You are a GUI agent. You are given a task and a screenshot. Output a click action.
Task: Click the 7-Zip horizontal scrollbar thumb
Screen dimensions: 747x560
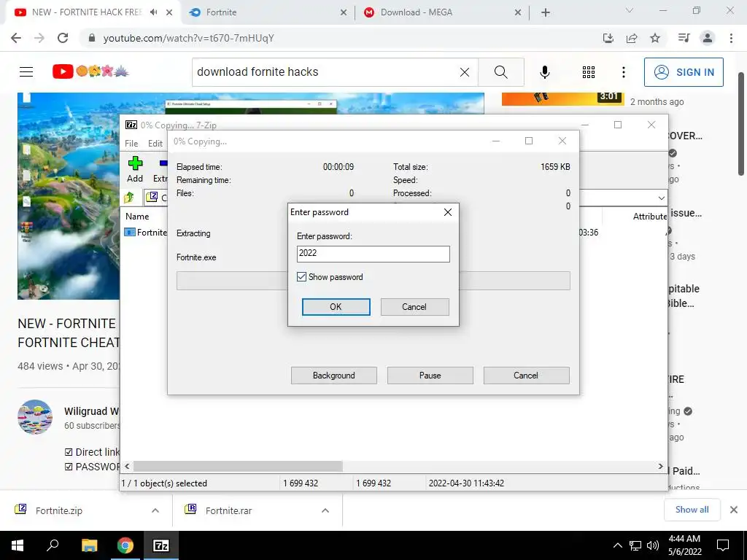[x=238, y=466]
